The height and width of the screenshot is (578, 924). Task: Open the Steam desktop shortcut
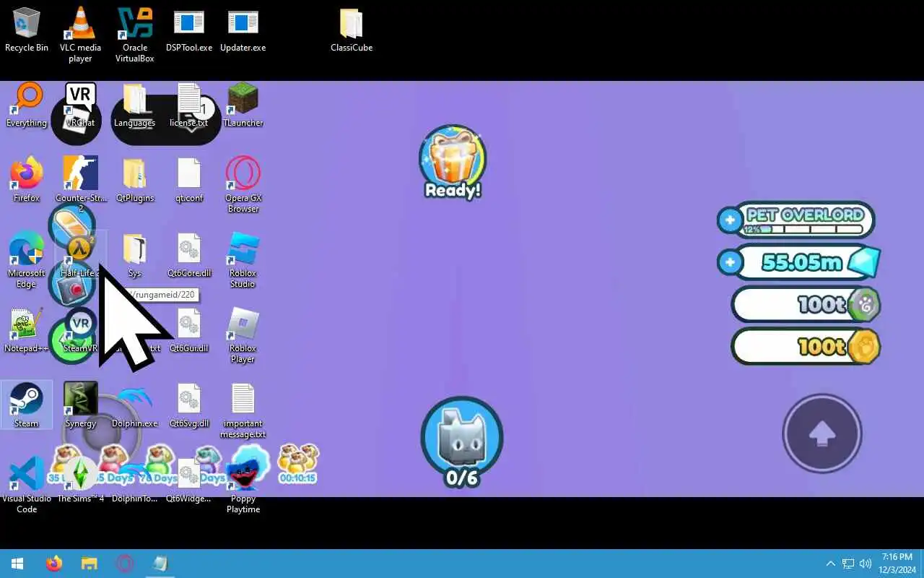[27, 405]
